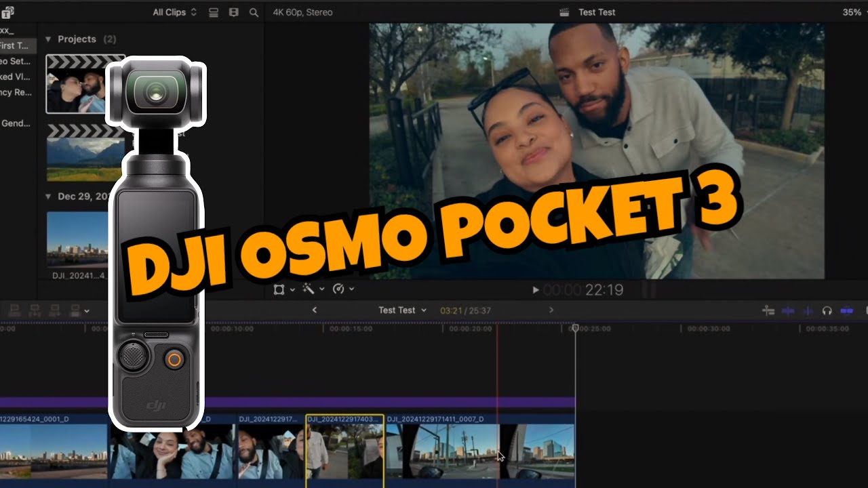The height and width of the screenshot is (488, 868).
Task: Toggle audio skimming waveform icon
Action: click(808, 310)
